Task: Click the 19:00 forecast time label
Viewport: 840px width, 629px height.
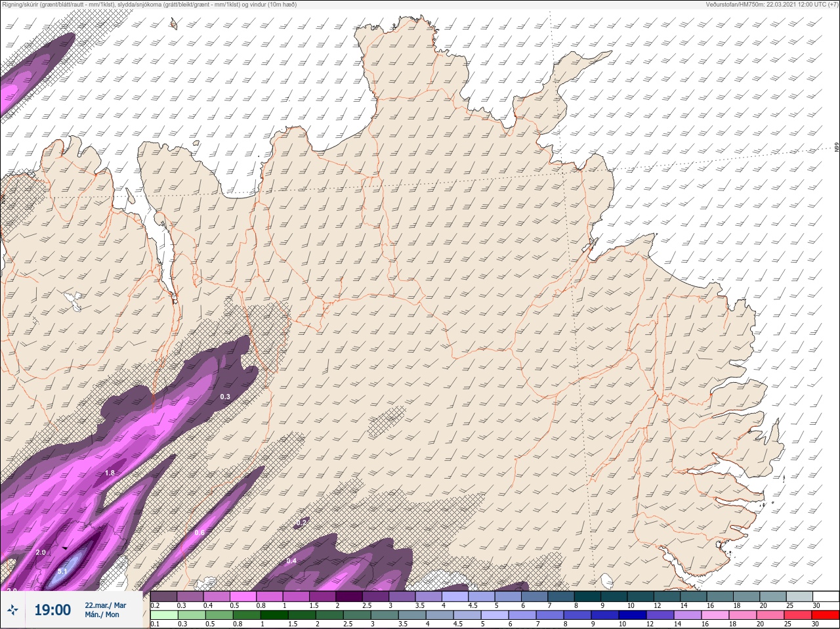Action: pyautogui.click(x=52, y=611)
